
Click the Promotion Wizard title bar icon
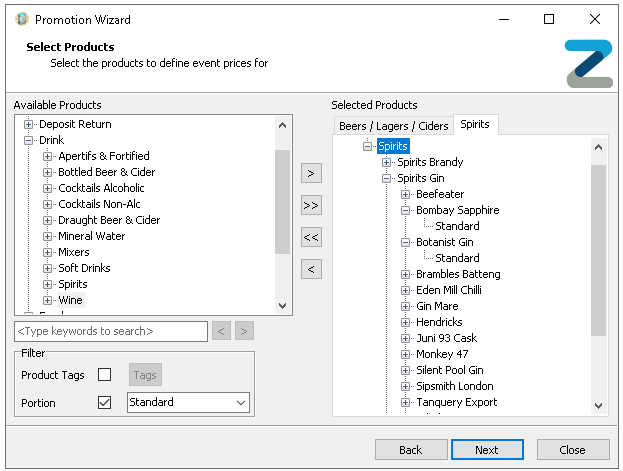22,19
